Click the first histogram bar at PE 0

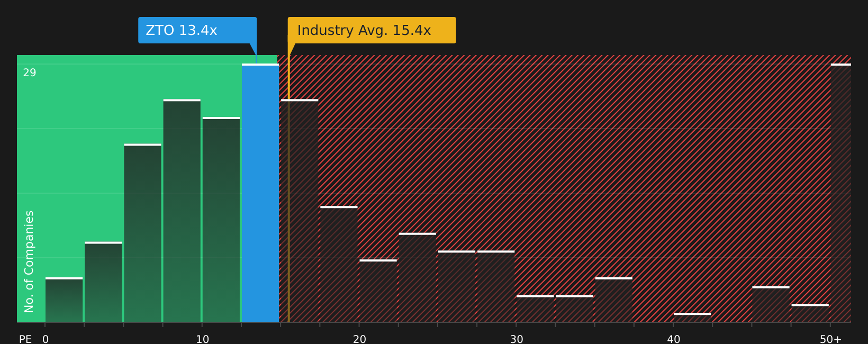64,300
